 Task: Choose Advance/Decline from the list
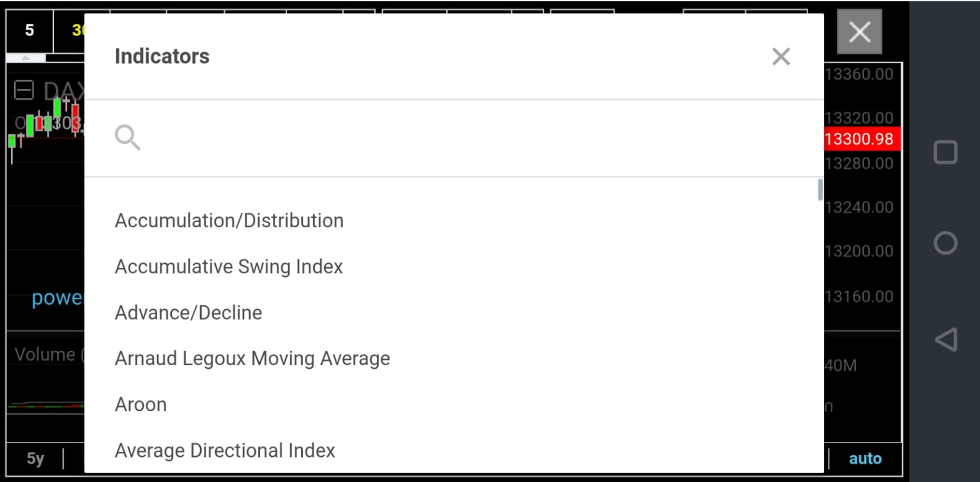pyautogui.click(x=188, y=313)
